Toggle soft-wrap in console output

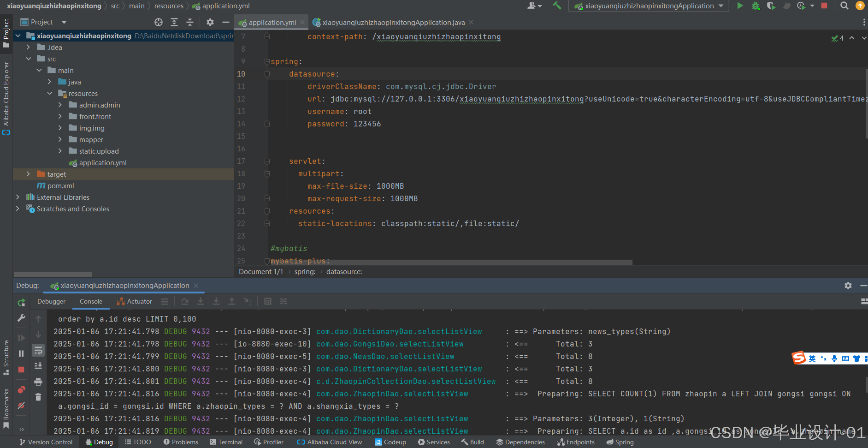coord(38,350)
